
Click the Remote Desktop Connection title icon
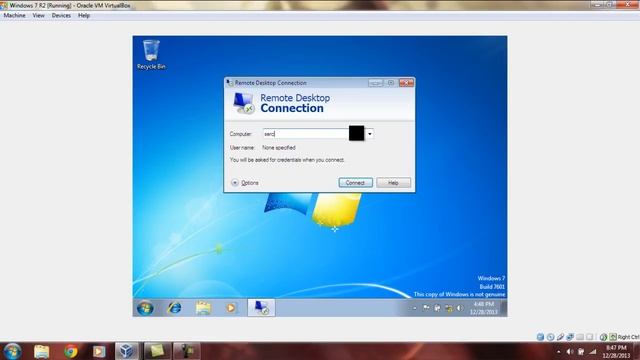coord(230,83)
